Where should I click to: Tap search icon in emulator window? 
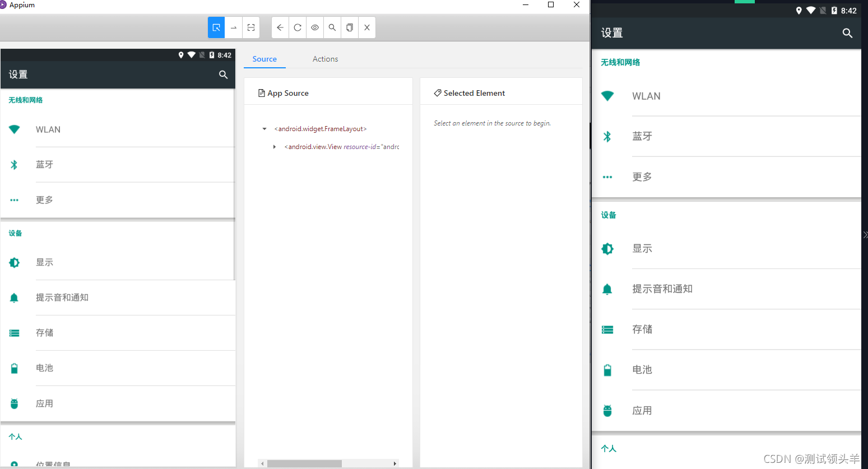pos(847,33)
